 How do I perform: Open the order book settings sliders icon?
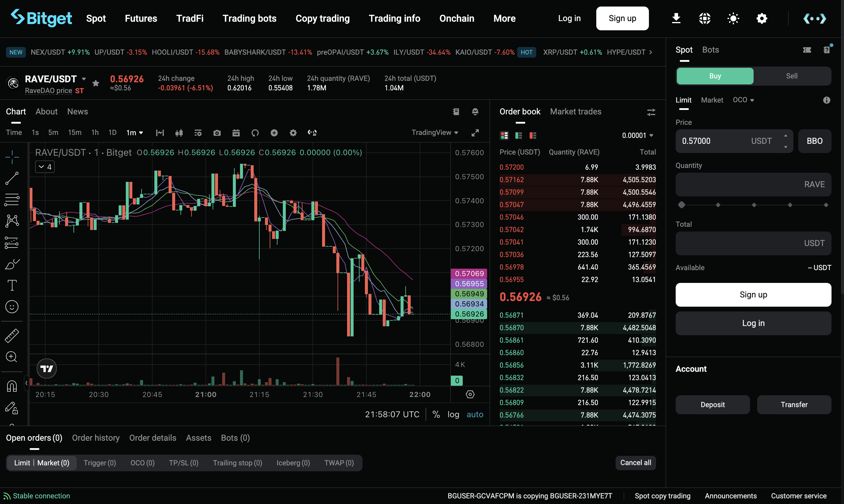pyautogui.click(x=651, y=112)
